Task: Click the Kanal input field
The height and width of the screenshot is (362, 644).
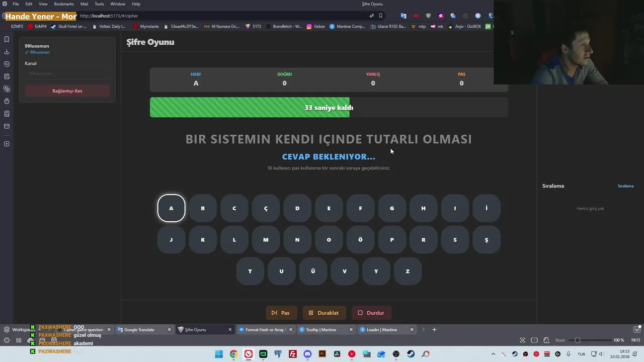Action: 67,73
